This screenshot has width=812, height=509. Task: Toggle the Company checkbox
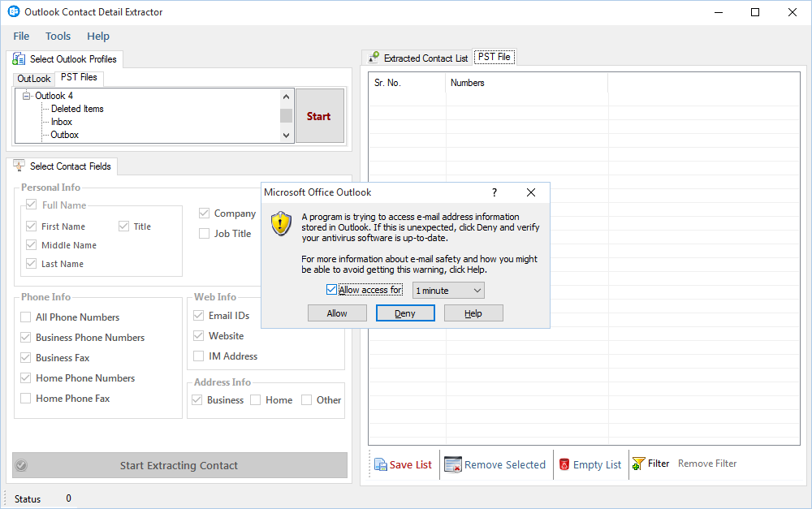204,214
